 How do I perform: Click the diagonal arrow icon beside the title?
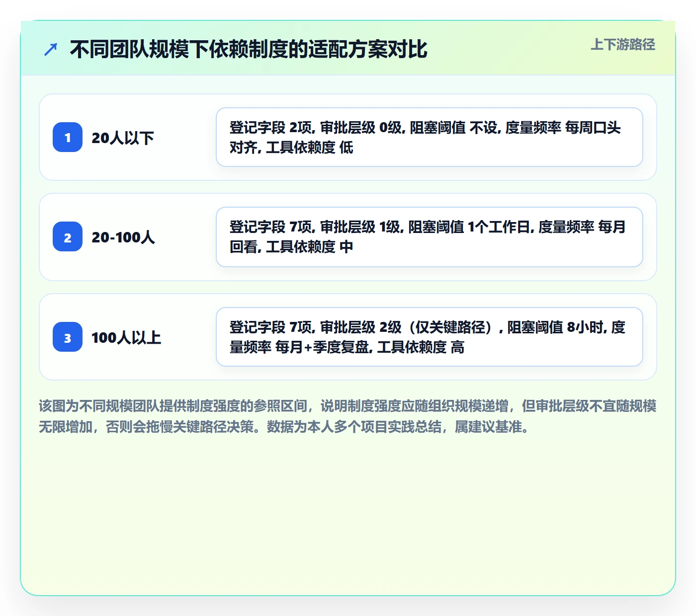click(51, 49)
